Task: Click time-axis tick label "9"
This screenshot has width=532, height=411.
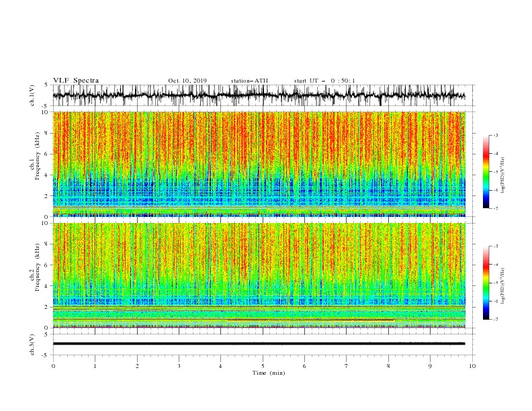Action: [x=430, y=366]
